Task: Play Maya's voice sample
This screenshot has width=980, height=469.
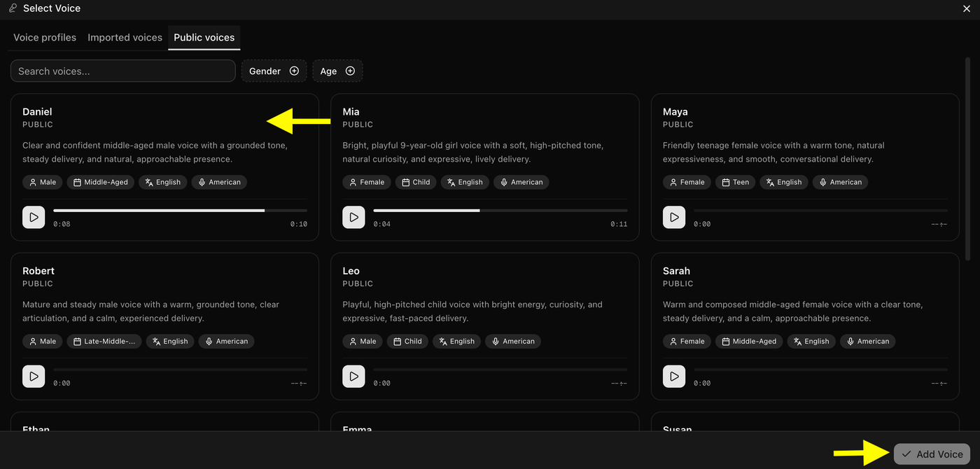Action: pos(674,217)
